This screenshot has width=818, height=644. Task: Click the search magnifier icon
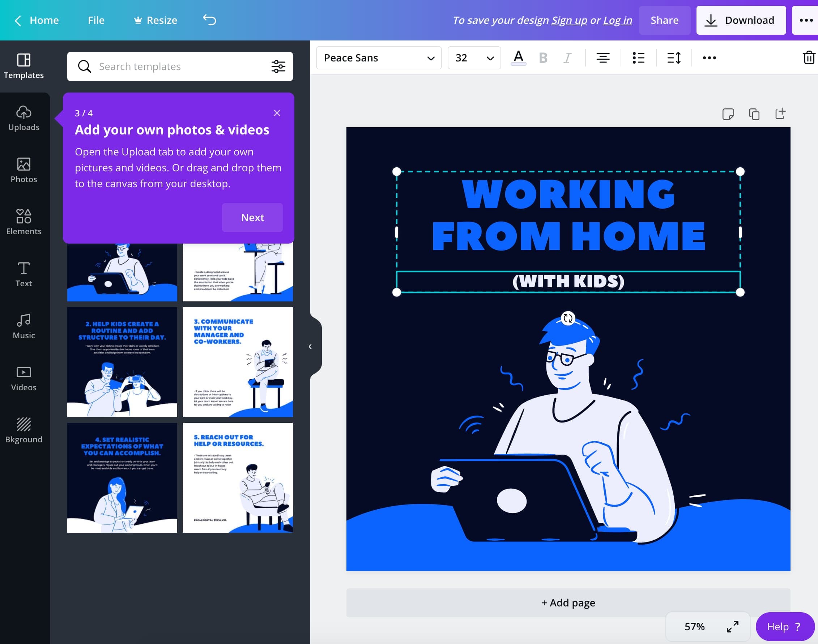[84, 66]
